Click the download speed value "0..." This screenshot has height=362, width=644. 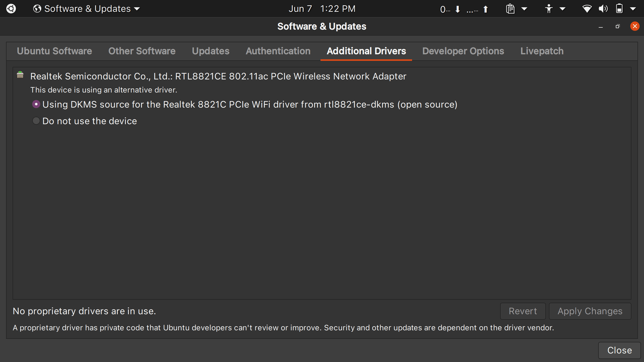pos(445,9)
